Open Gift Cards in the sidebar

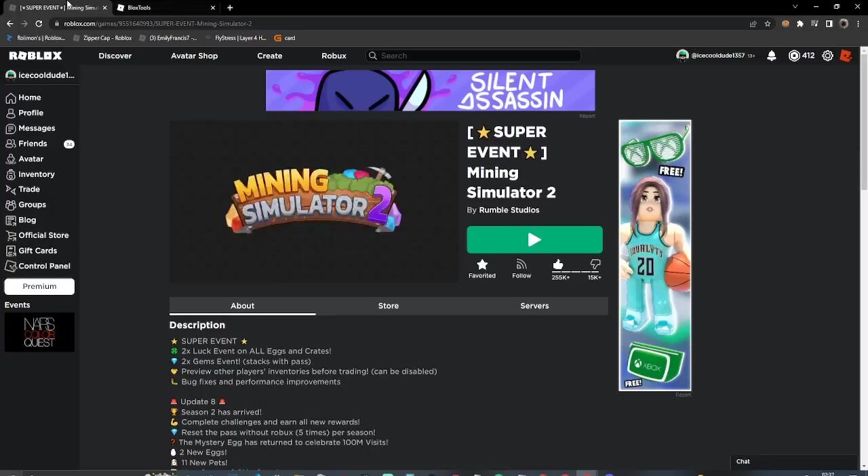[x=31, y=251]
